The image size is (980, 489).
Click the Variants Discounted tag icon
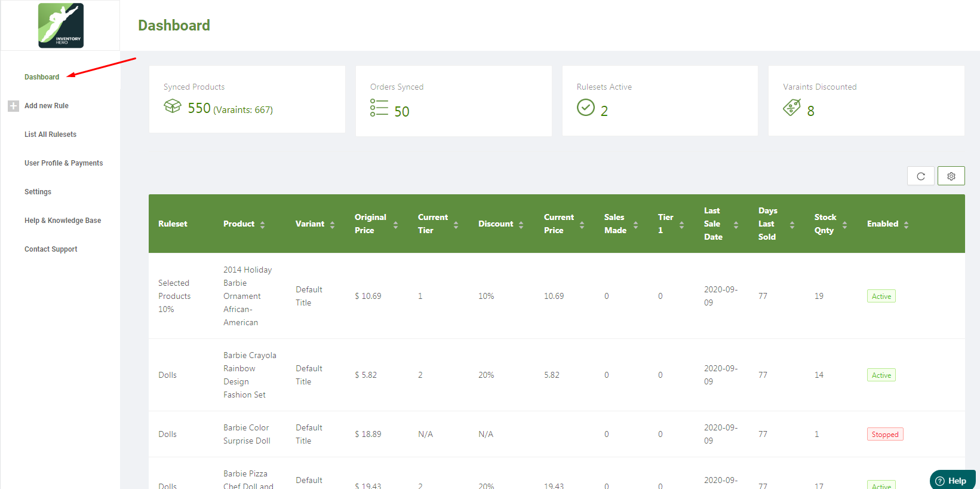[x=792, y=108]
